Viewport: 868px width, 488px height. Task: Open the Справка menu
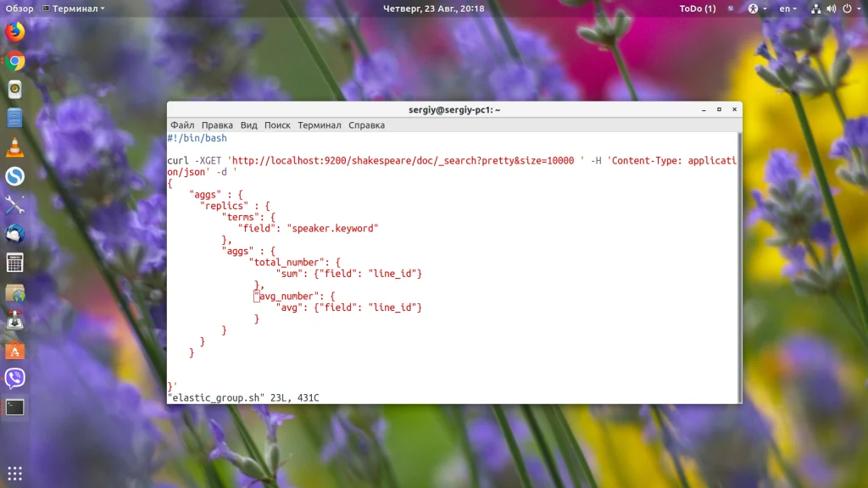click(366, 125)
